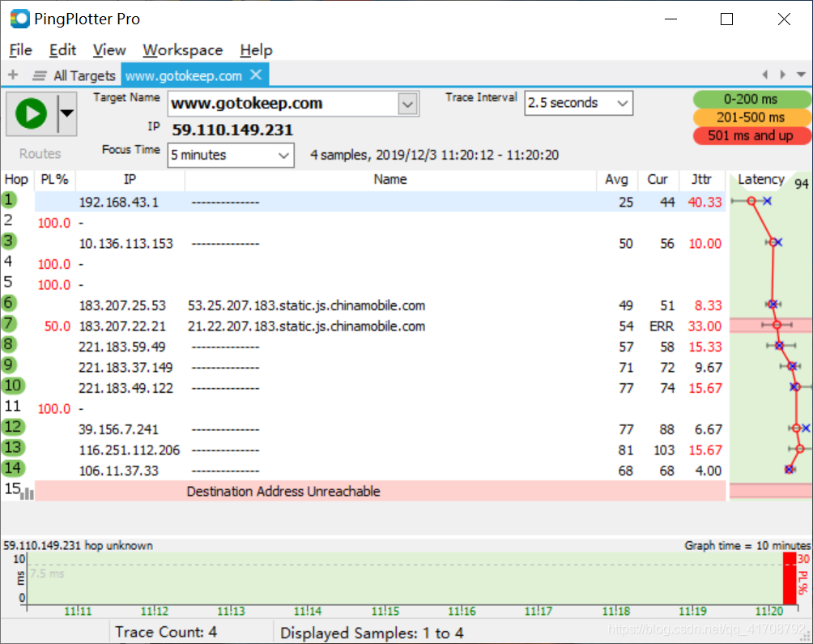Toggle graph for hop 10
Screen dimensions: 813x644
click(x=13, y=386)
